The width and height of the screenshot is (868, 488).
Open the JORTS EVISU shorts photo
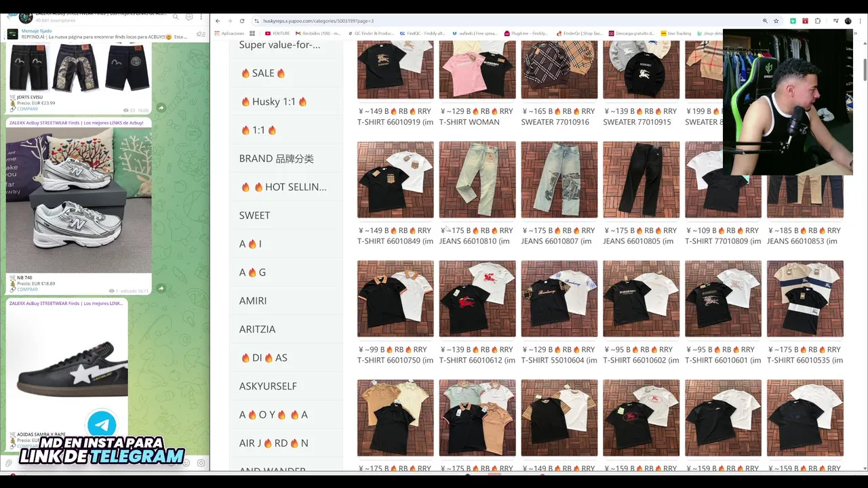coord(79,67)
